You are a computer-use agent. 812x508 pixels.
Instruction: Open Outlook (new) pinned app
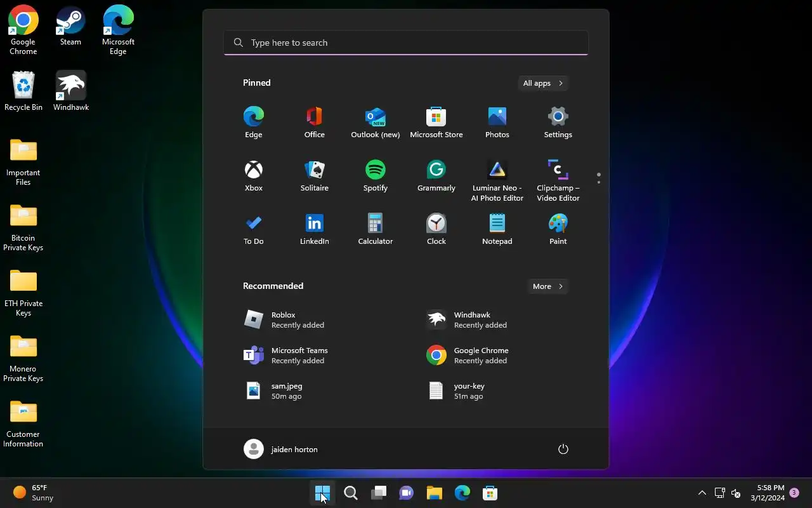[x=375, y=123]
